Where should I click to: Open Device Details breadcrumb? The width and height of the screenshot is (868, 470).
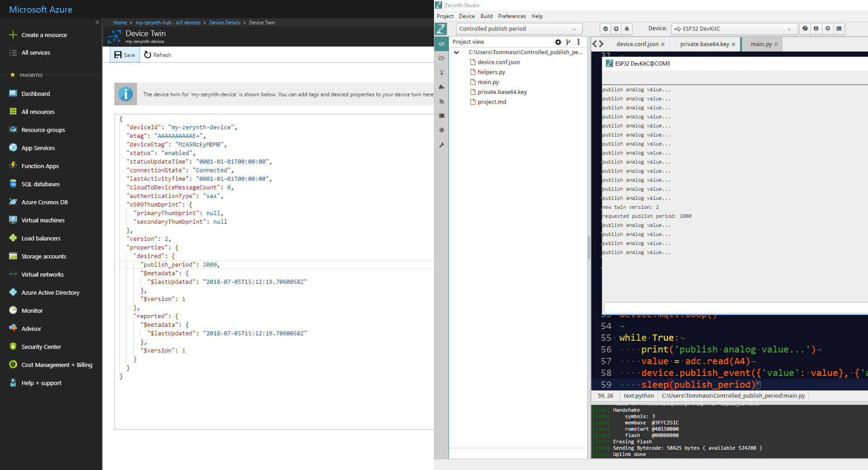coord(225,23)
